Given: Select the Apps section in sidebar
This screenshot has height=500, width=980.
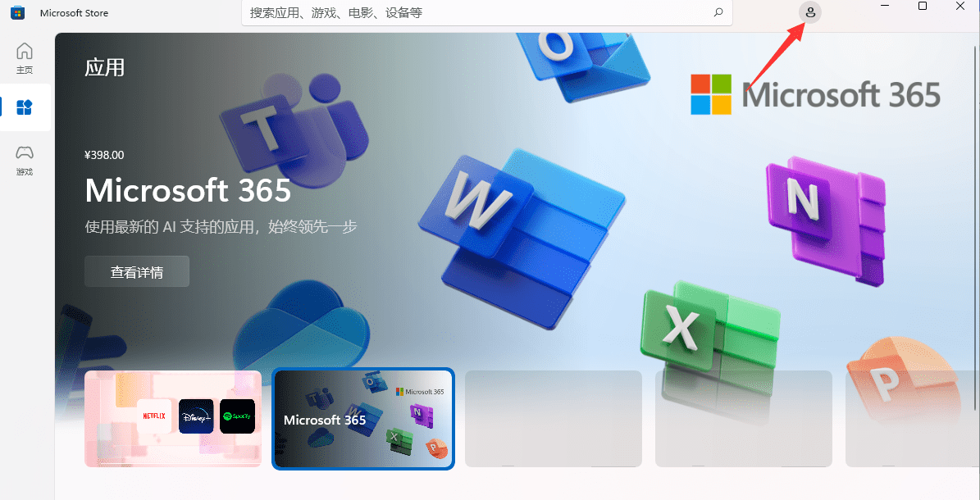Looking at the screenshot, I should coord(25,107).
